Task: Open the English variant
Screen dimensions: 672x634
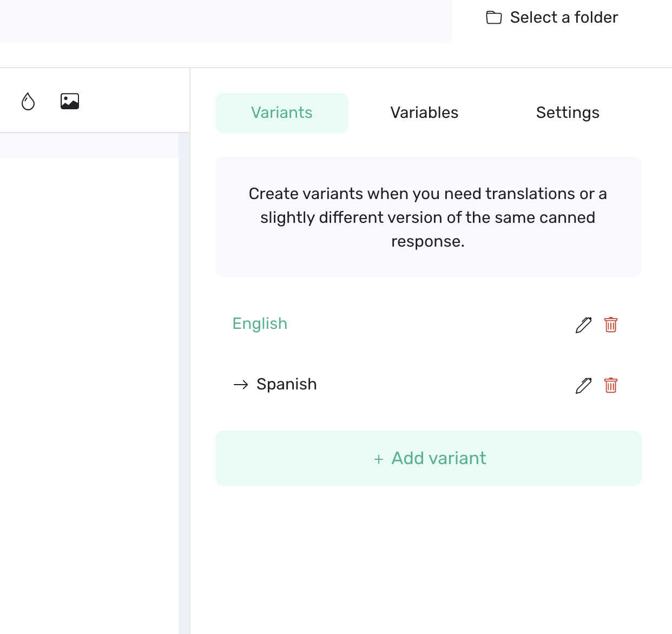Action: pos(260,323)
